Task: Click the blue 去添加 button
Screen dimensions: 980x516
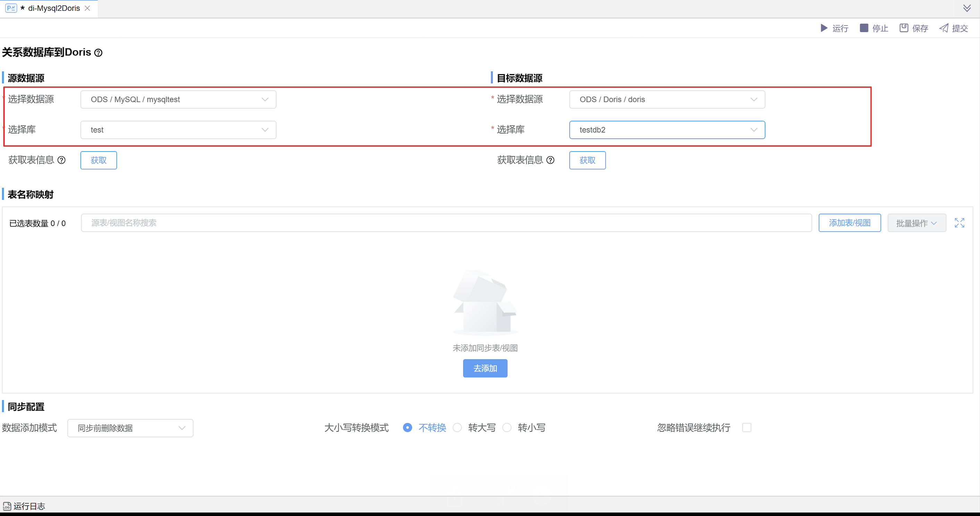Action: point(485,368)
